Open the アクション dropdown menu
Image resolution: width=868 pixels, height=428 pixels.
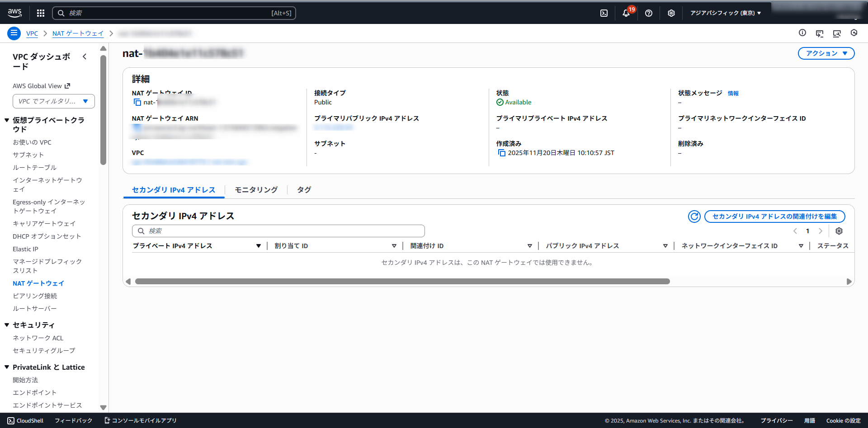[826, 53]
